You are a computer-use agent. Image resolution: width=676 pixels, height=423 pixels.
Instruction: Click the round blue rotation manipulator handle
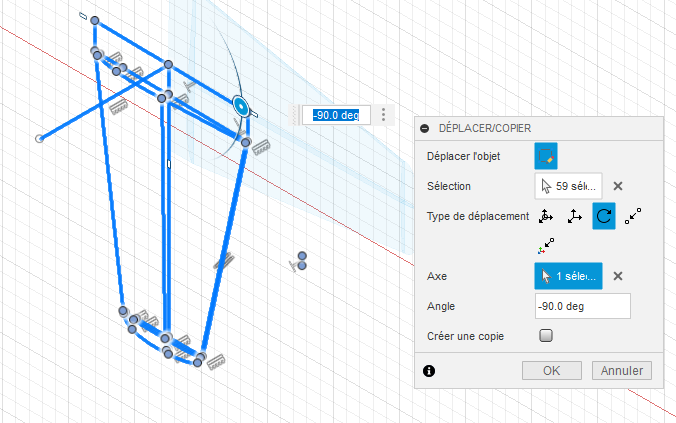(x=241, y=106)
